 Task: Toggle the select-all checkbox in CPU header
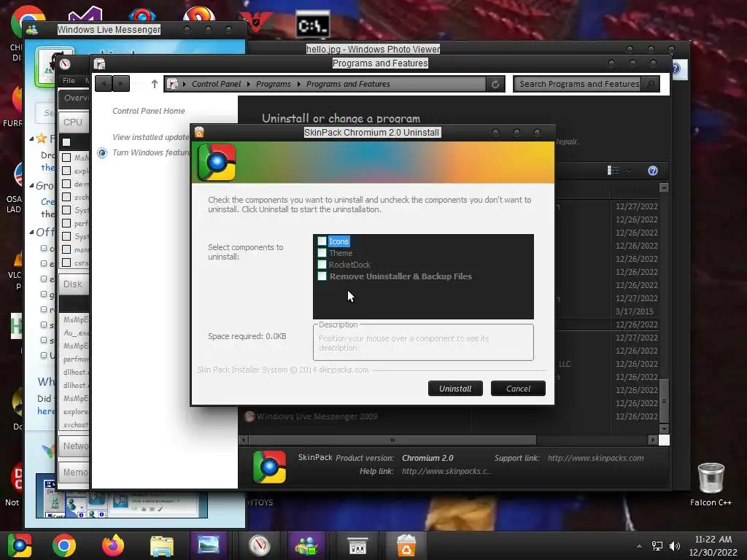[66, 142]
